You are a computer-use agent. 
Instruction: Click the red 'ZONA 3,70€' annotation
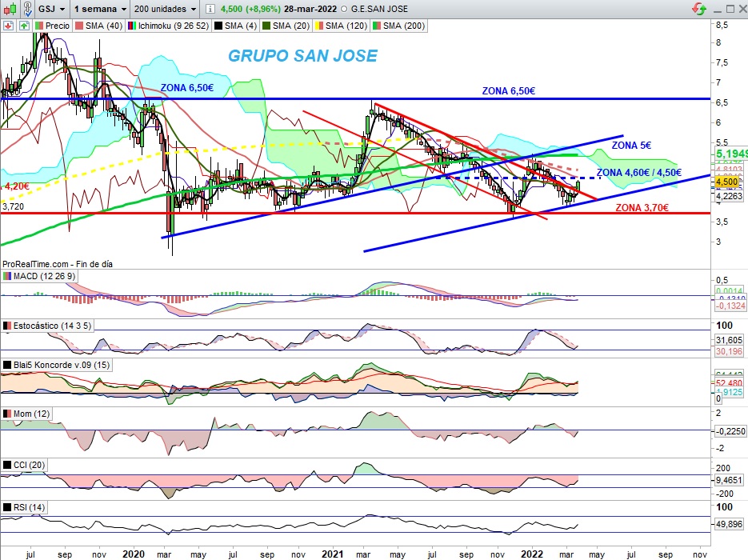click(x=642, y=207)
